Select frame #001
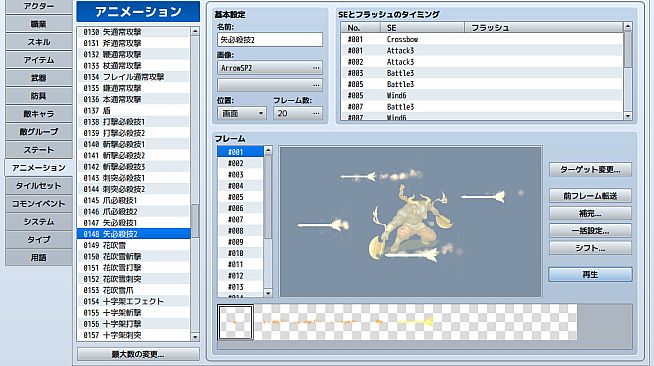654x366 pixels. coord(240,152)
